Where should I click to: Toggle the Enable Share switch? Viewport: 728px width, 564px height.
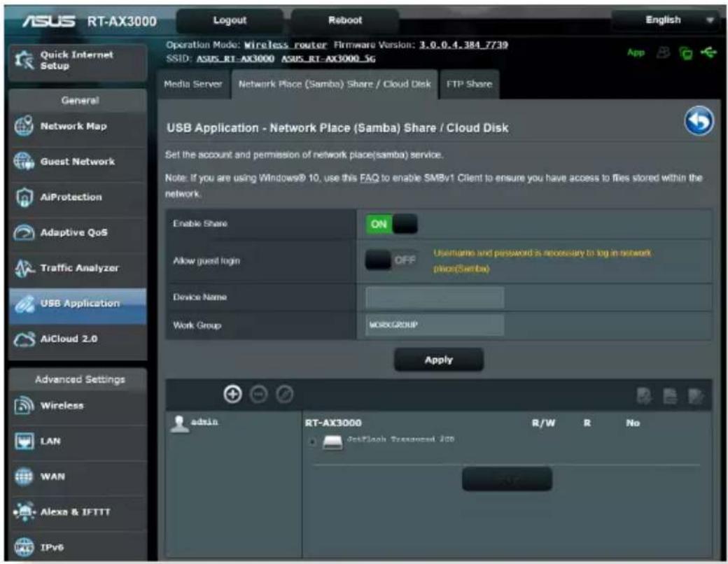[391, 224]
